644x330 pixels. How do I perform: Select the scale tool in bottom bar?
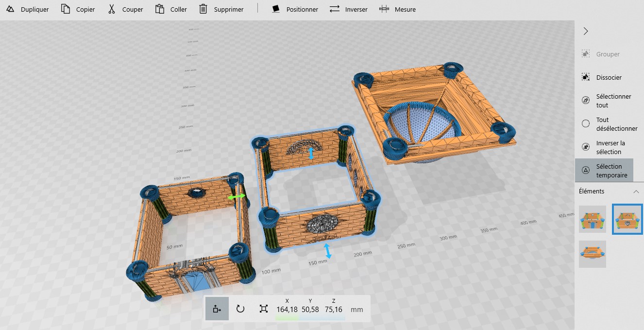(x=264, y=309)
